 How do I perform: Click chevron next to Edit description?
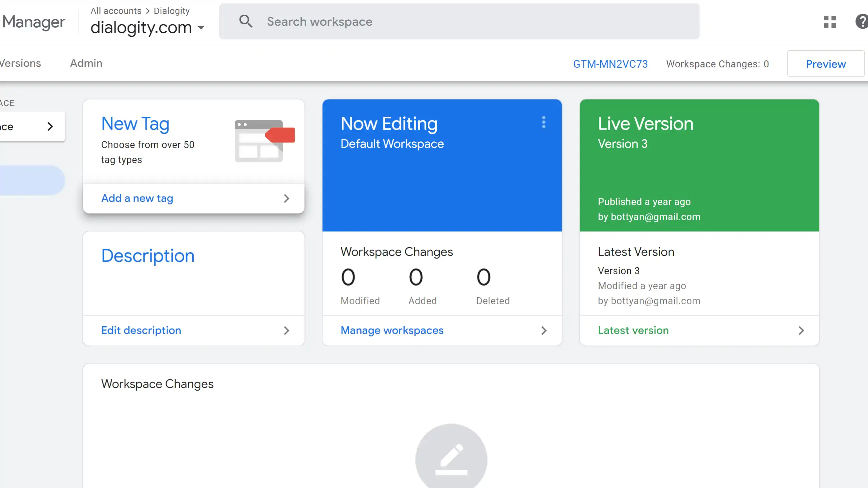pos(286,330)
